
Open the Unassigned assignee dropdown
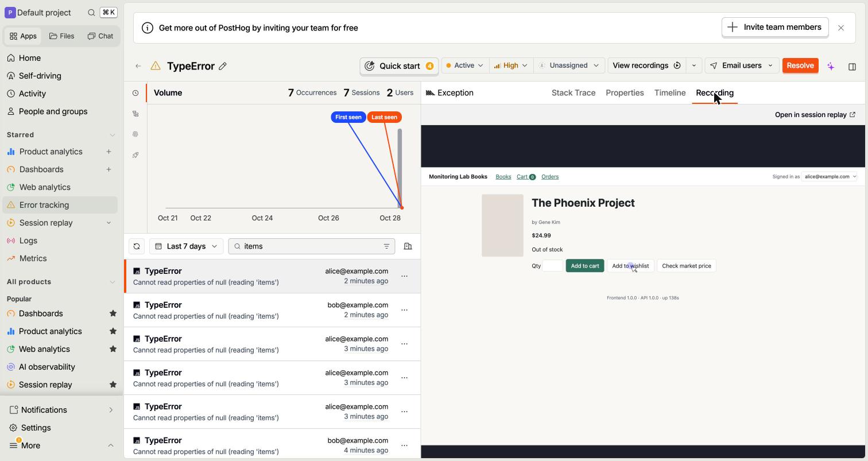coord(569,65)
